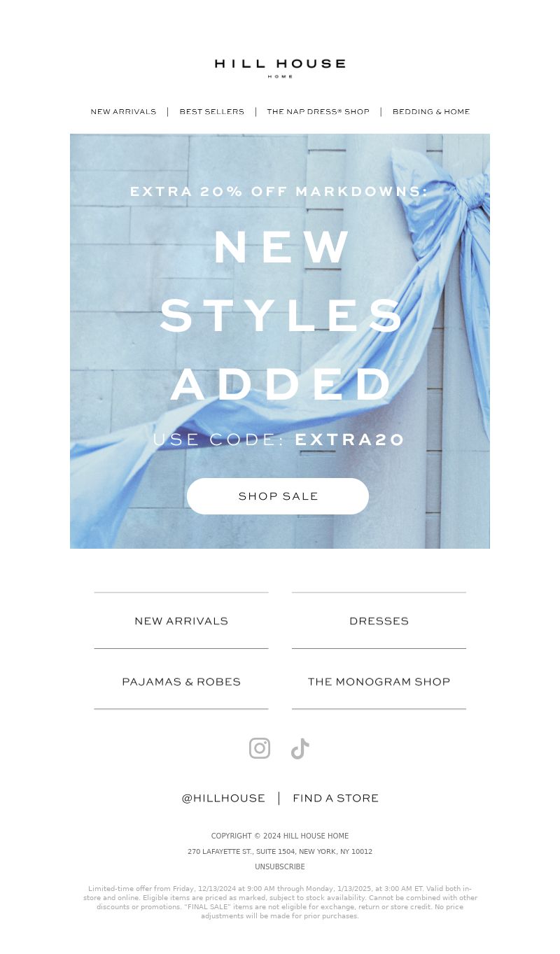Viewport: 560px width, 954px height.
Task: Open the Dresses category tile
Action: pos(379,621)
